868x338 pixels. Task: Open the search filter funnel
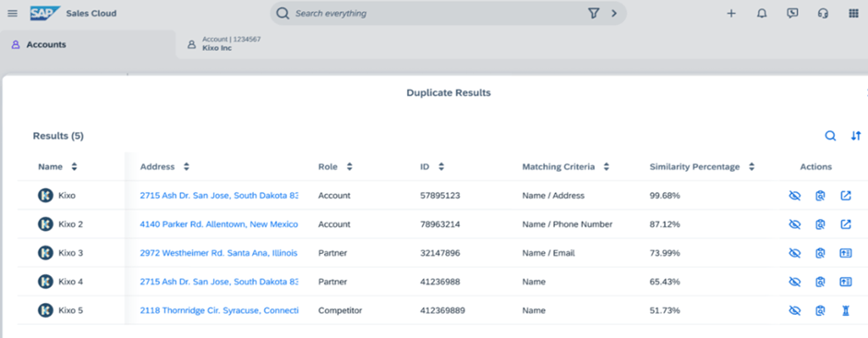pos(594,13)
